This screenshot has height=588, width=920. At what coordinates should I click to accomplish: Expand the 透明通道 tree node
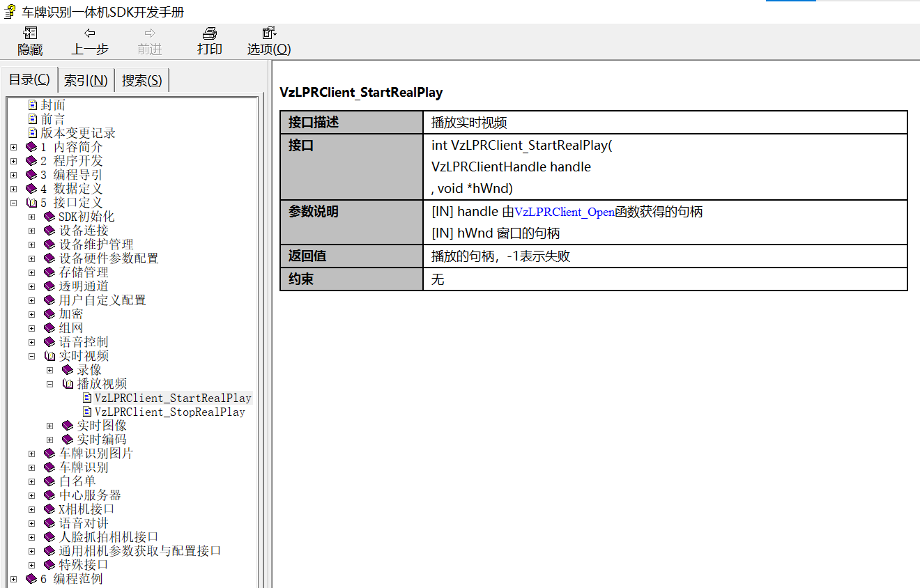(31, 286)
